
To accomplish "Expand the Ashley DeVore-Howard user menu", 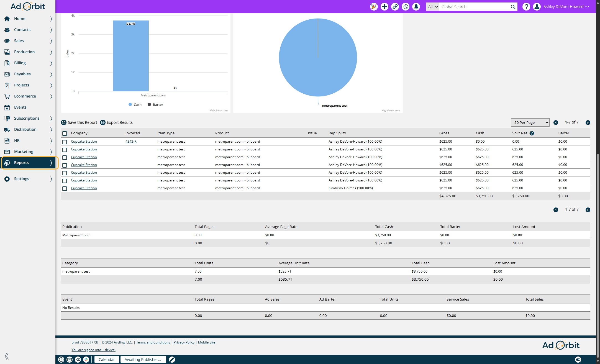I will (x=566, y=7).
